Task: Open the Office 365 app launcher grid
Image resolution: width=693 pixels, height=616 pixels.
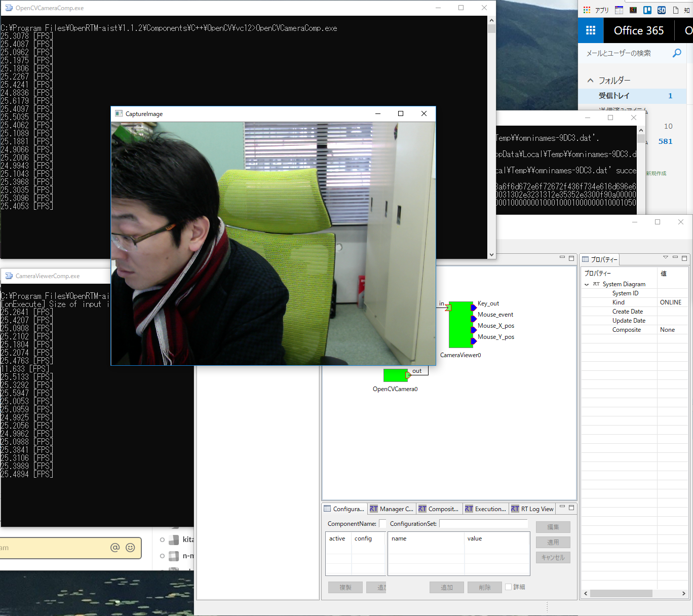Action: pos(591,30)
